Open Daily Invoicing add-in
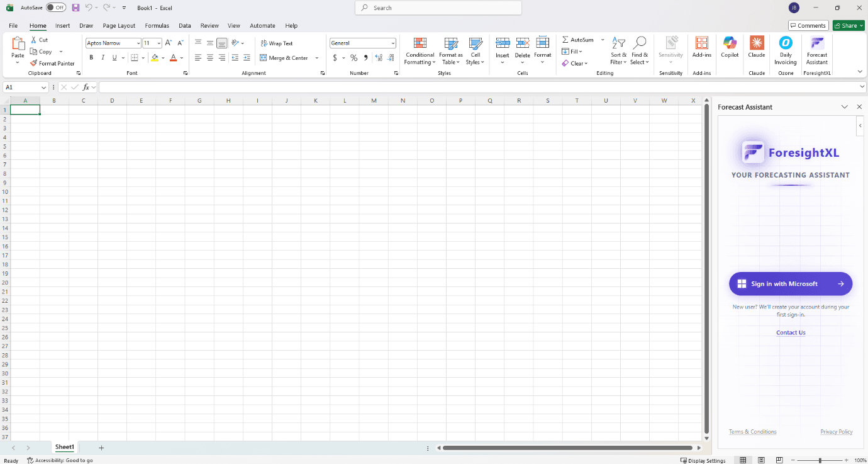Viewport: 868px width, 464px height. [x=785, y=43]
